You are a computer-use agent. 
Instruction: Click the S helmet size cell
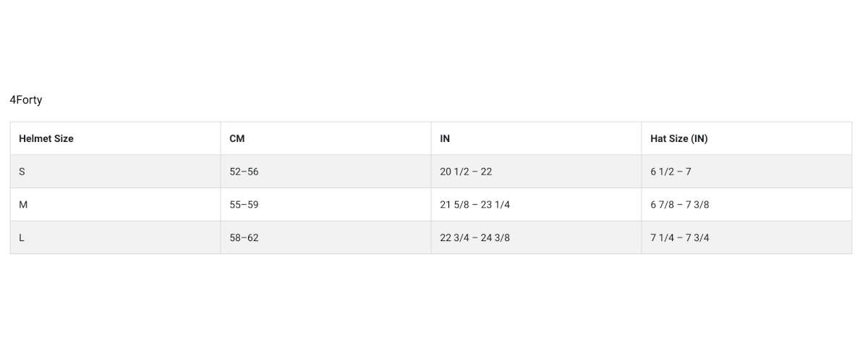(22, 172)
